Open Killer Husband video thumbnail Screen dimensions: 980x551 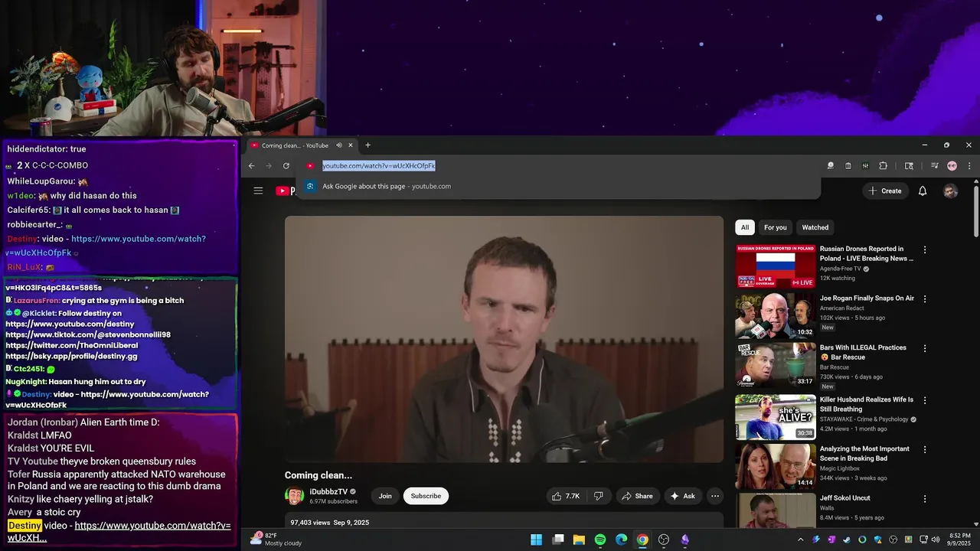tap(776, 416)
